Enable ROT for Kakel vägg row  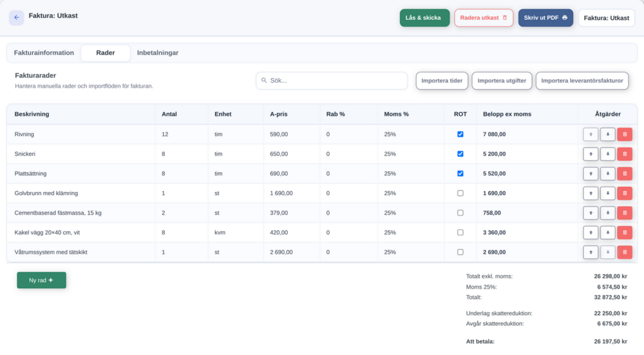(460, 233)
